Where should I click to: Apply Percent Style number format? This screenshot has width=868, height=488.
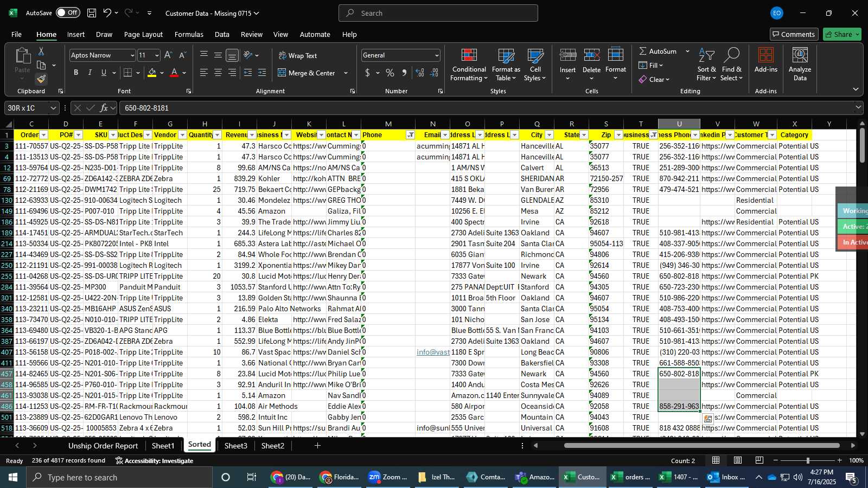(x=390, y=73)
